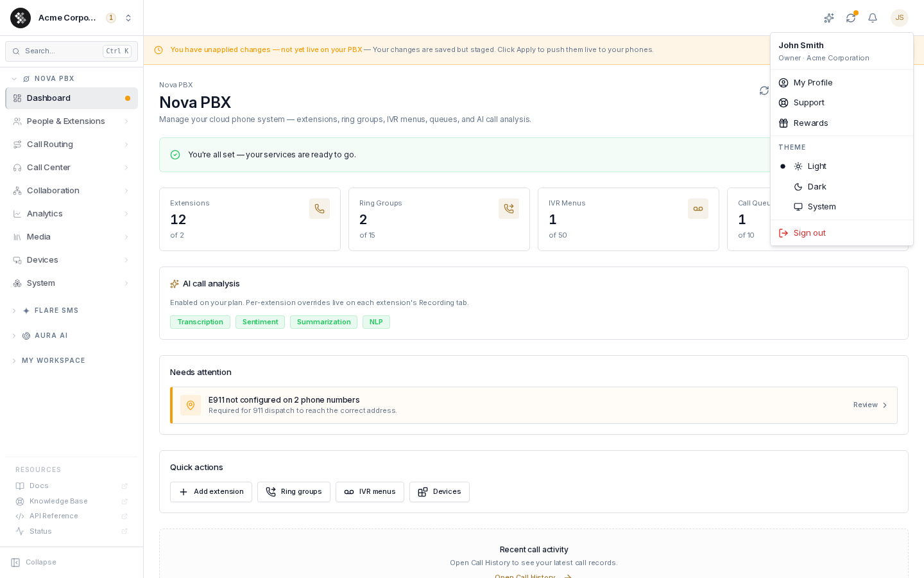This screenshot has height=578, width=924.
Task: Expand the Analytics chevron
Action: [126, 214]
